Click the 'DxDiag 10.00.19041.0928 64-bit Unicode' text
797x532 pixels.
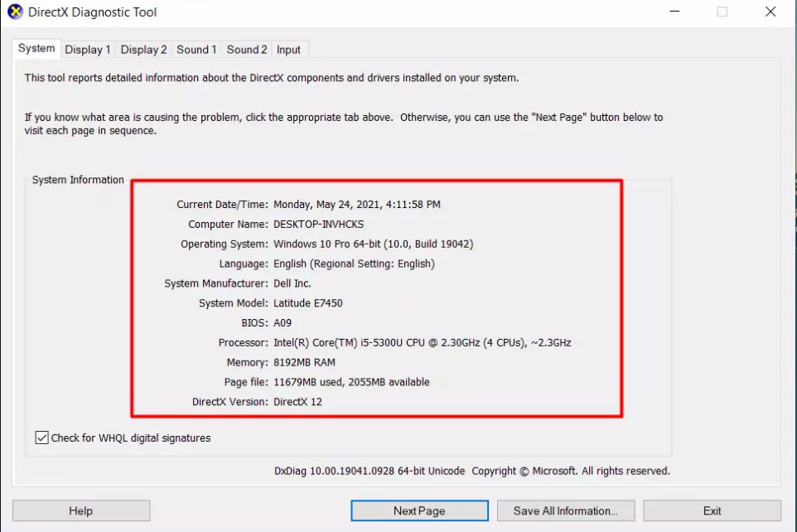370,471
